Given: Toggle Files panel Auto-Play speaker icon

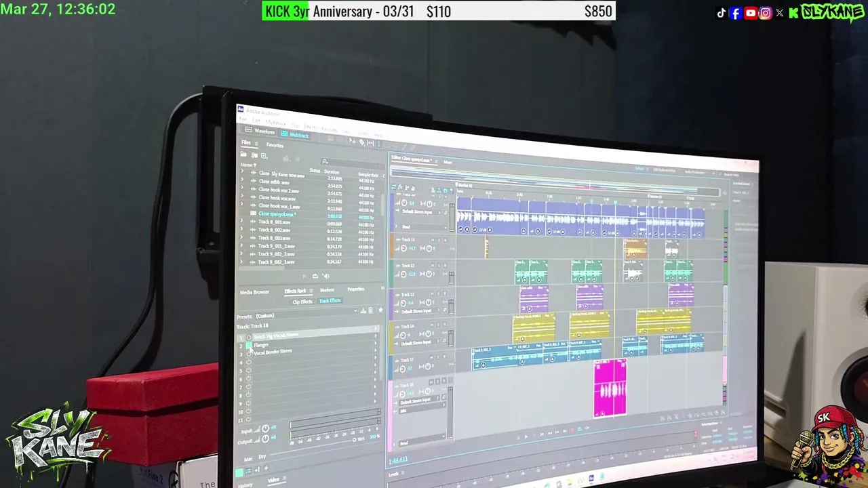Looking at the screenshot, I should (326, 277).
